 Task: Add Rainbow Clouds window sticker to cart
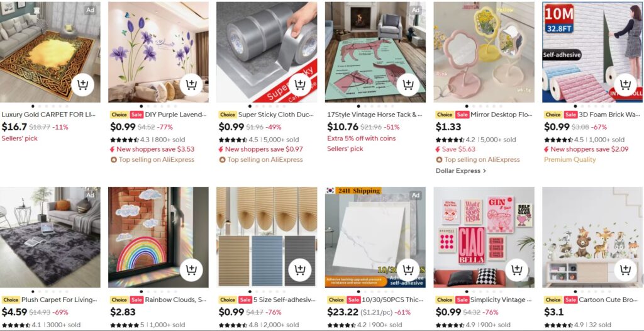point(191,270)
